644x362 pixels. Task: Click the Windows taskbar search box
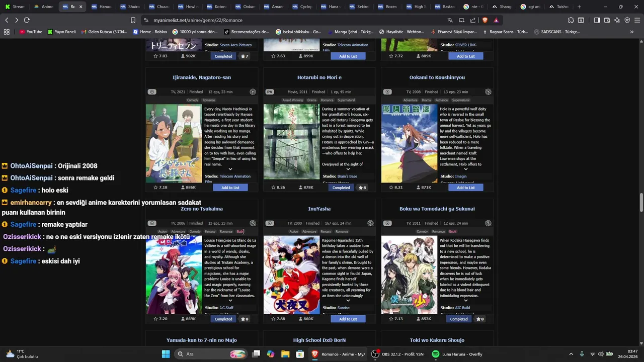[210, 354]
